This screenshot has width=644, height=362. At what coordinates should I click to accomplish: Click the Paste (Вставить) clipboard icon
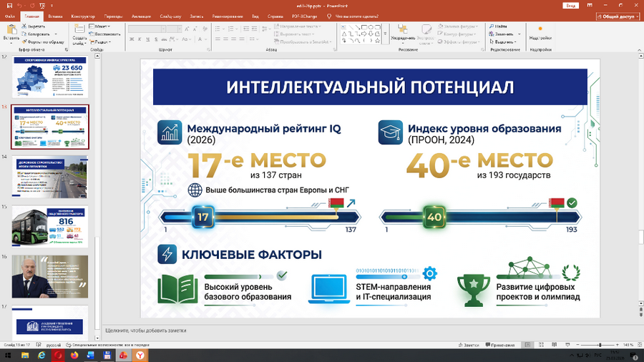tap(12, 30)
